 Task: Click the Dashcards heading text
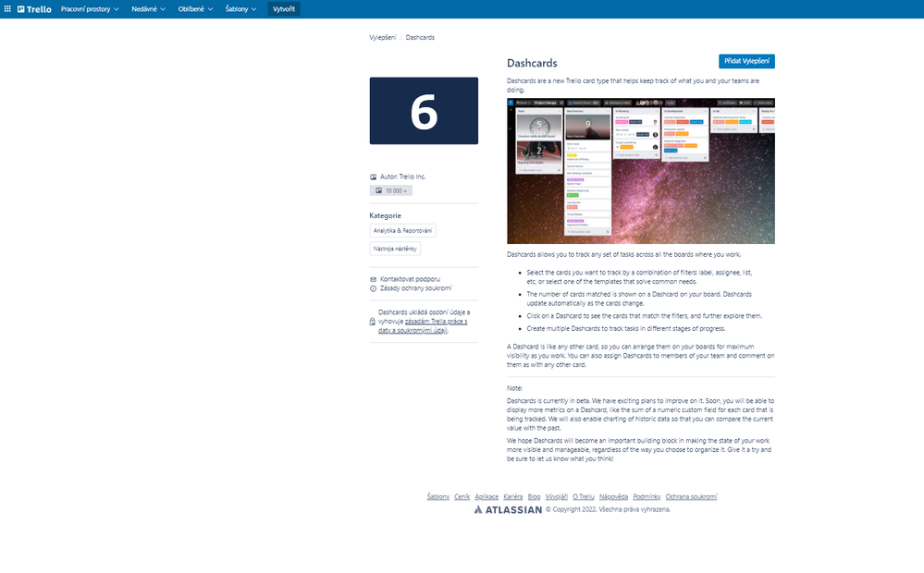532,63
